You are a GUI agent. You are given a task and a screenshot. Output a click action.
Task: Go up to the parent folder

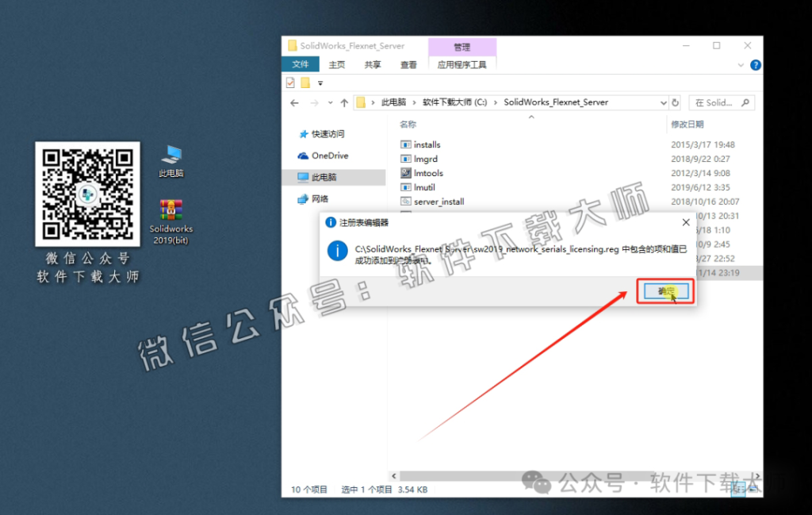point(343,102)
